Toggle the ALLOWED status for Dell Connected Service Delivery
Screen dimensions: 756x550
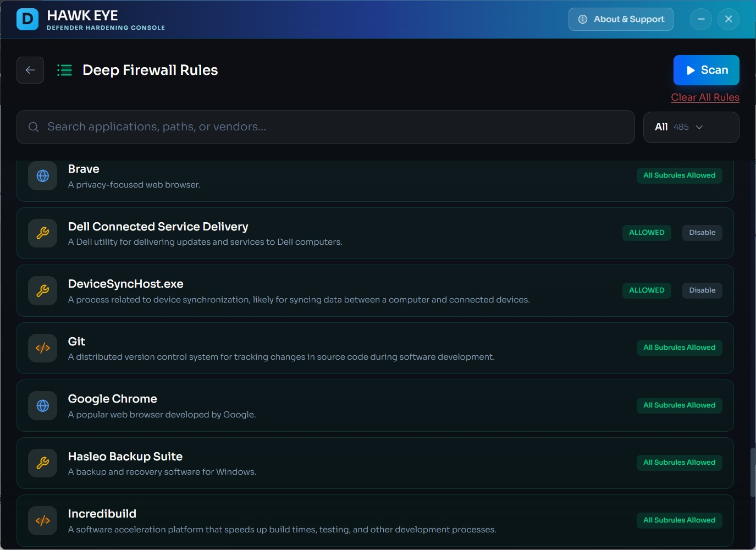click(x=647, y=233)
